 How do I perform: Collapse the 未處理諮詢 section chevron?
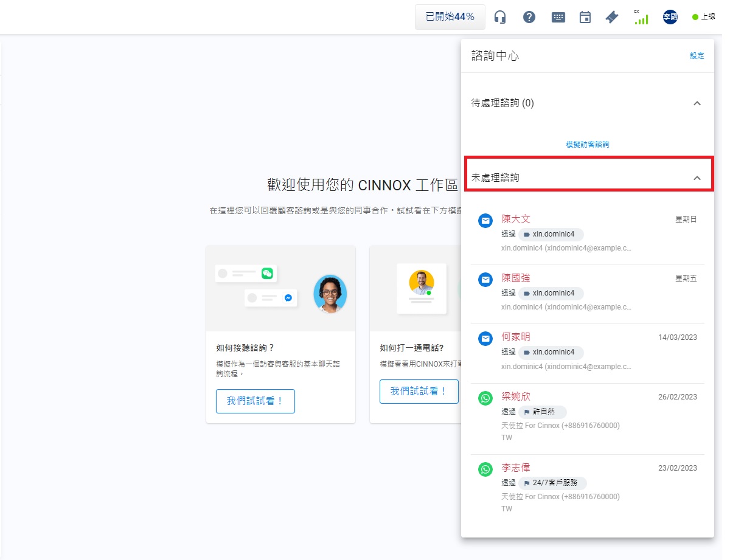(697, 178)
